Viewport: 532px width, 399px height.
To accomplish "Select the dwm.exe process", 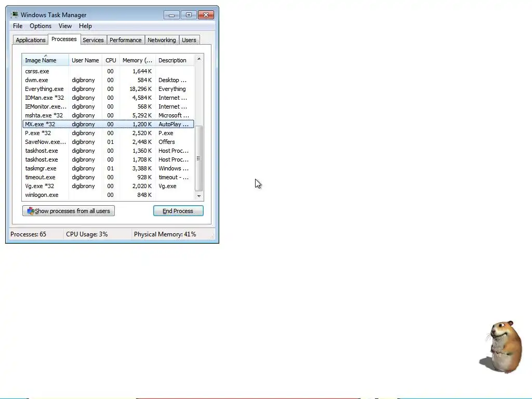I will tap(108, 80).
